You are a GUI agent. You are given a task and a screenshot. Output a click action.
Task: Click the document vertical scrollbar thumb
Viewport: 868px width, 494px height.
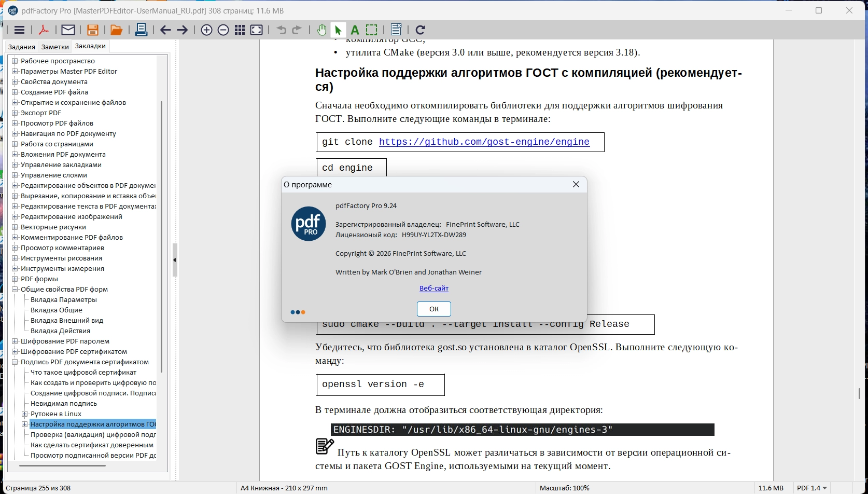point(859,394)
